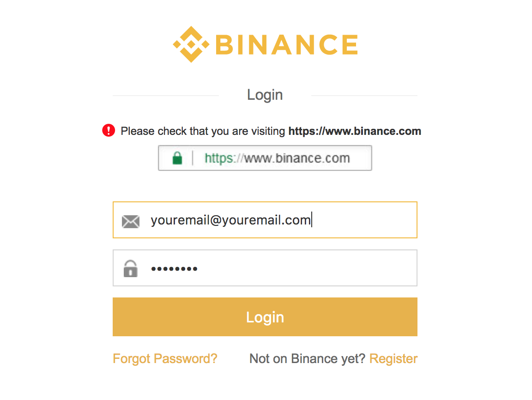Click the green padlock in the URL illustration
Viewport: 532px width, 400px height.
point(177,158)
